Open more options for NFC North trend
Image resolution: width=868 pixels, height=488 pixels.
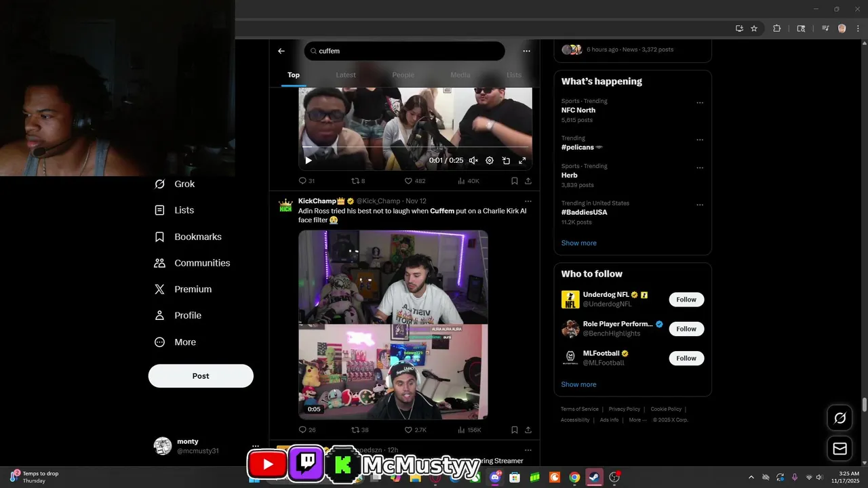click(700, 103)
